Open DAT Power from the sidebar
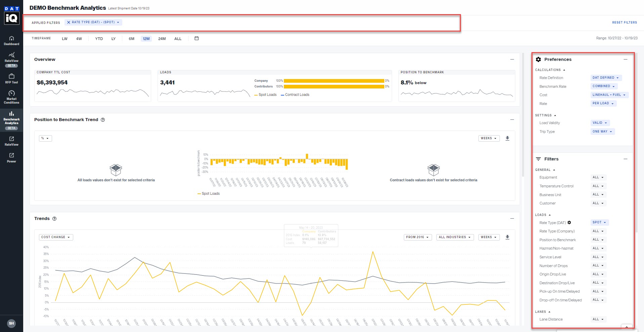644x332 pixels. pos(11,157)
